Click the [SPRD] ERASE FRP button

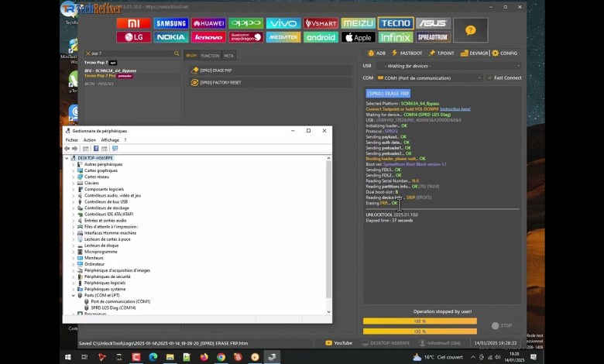tap(271, 70)
